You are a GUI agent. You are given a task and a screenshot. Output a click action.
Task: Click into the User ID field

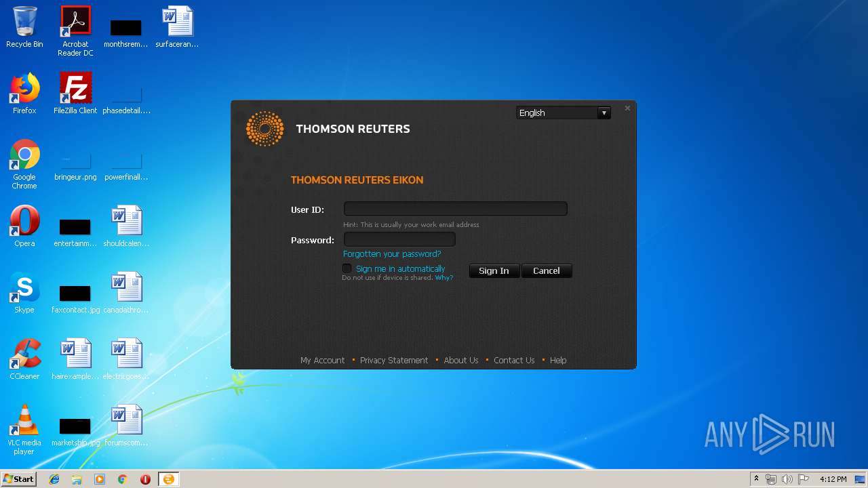click(x=456, y=209)
